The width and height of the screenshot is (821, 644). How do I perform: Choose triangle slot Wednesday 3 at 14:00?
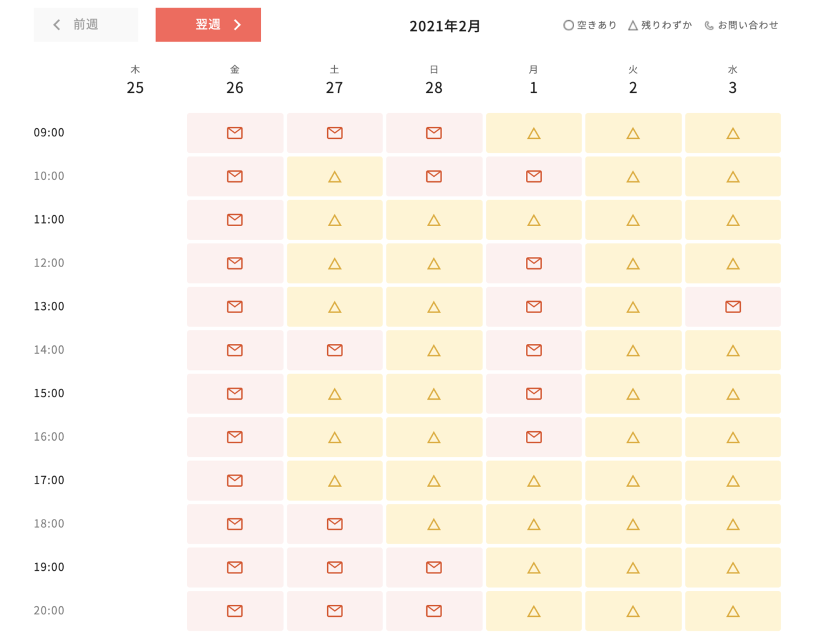point(733,350)
